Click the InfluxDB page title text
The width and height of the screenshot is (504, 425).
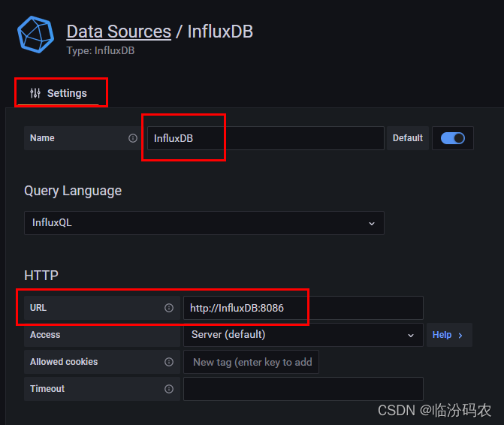[220, 32]
